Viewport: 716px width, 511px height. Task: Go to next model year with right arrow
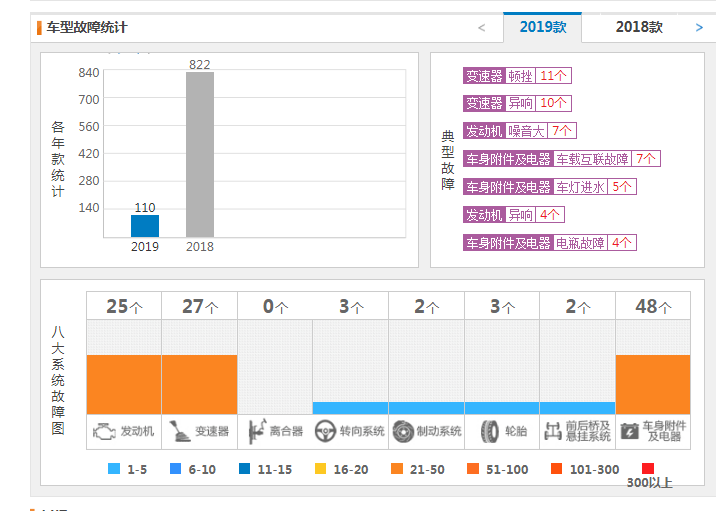[699, 28]
